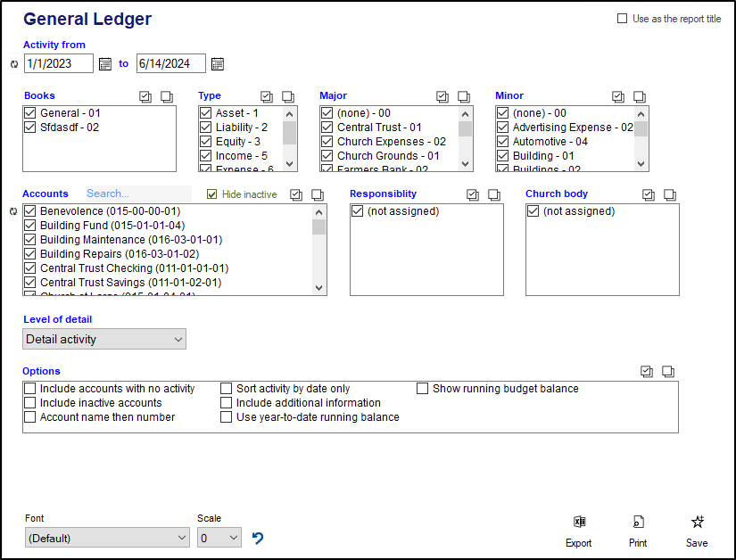Print the General Ledger report
Screen dimensions: 736x560
(638, 531)
